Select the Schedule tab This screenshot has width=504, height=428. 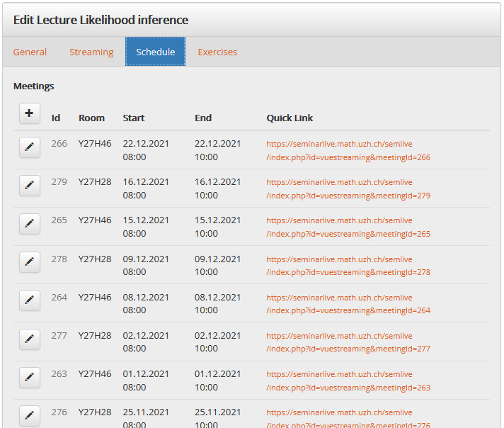pyautogui.click(x=155, y=52)
